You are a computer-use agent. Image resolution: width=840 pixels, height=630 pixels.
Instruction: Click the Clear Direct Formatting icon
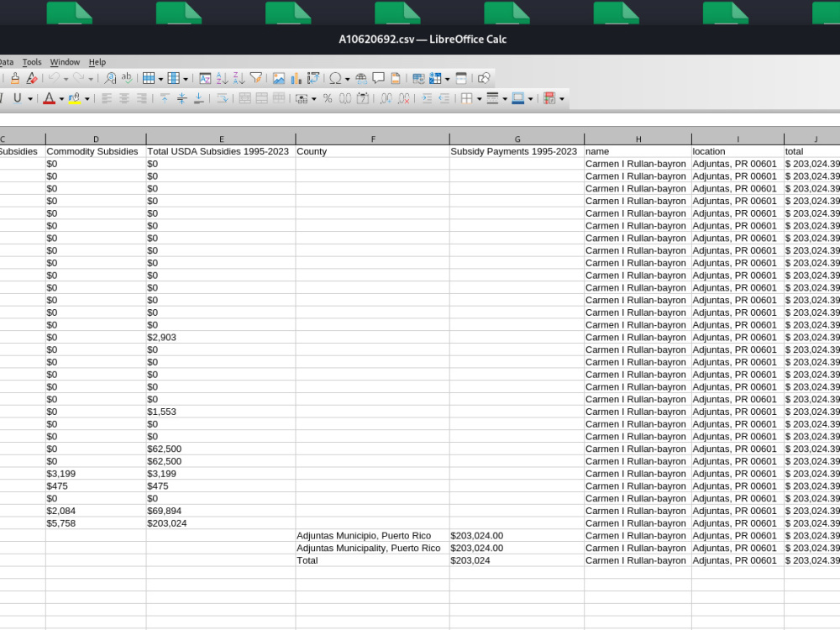click(x=32, y=79)
